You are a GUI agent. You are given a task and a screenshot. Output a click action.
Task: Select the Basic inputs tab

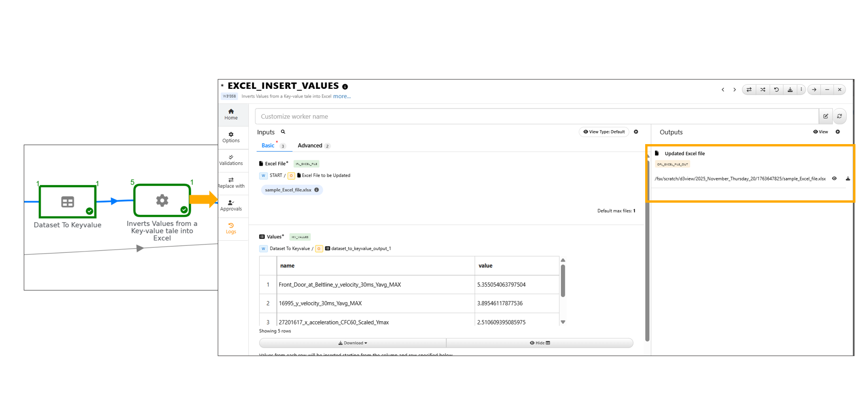click(268, 146)
